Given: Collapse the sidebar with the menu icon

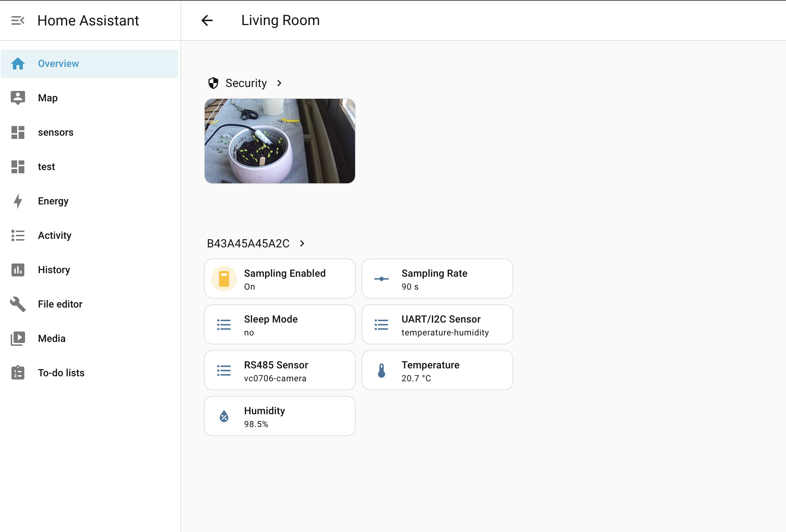Looking at the screenshot, I should (x=18, y=20).
